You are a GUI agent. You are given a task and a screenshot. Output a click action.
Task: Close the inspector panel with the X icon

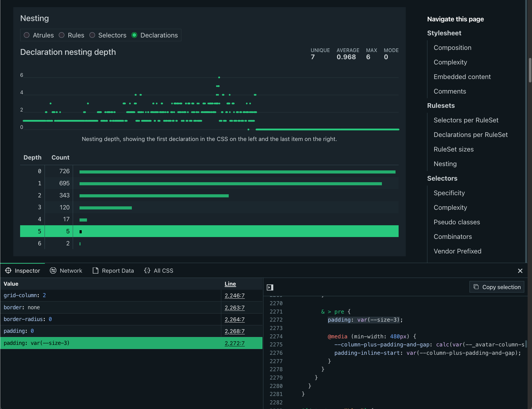coord(520,271)
